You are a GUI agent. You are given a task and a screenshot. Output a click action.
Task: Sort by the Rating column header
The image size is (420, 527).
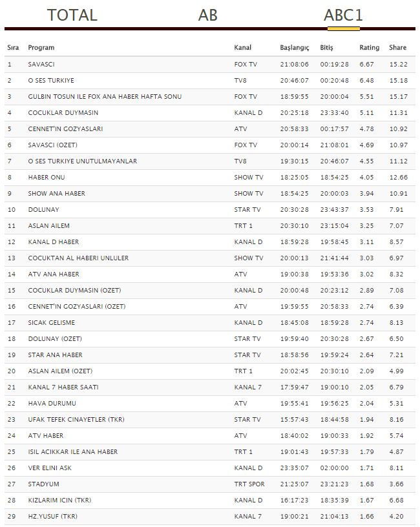point(369,48)
